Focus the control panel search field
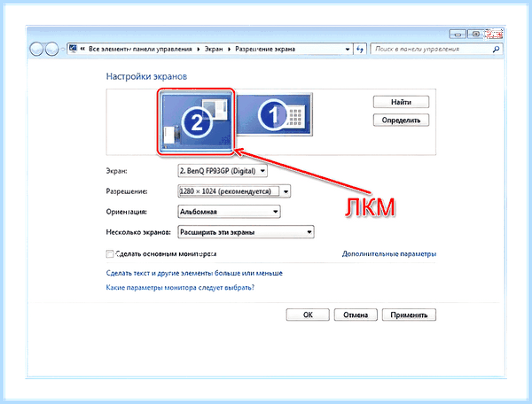This screenshot has width=532, height=404. 432,49
